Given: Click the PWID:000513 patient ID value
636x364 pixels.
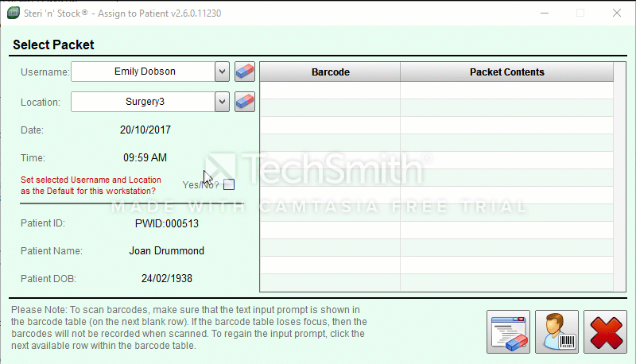Looking at the screenshot, I should pyautogui.click(x=167, y=224).
